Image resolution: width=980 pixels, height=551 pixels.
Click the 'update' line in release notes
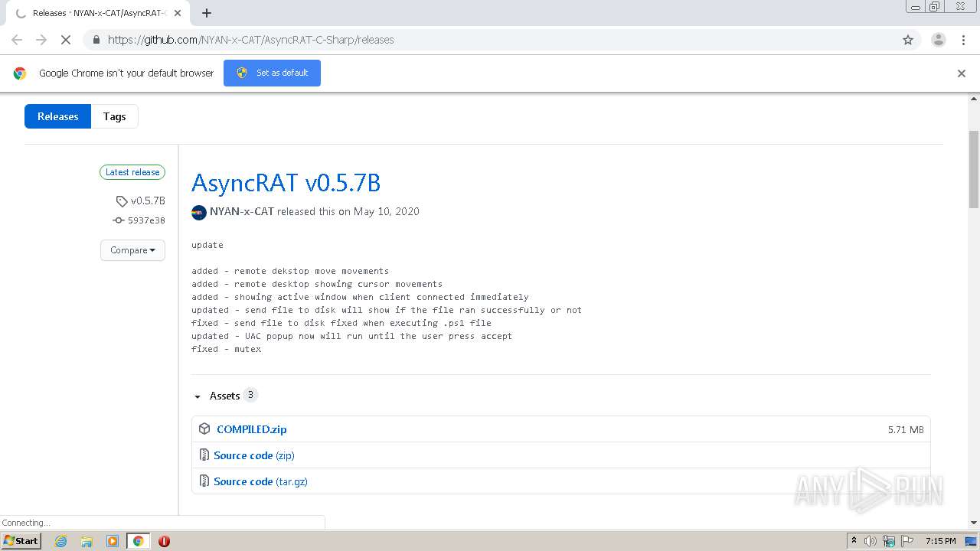tap(207, 245)
